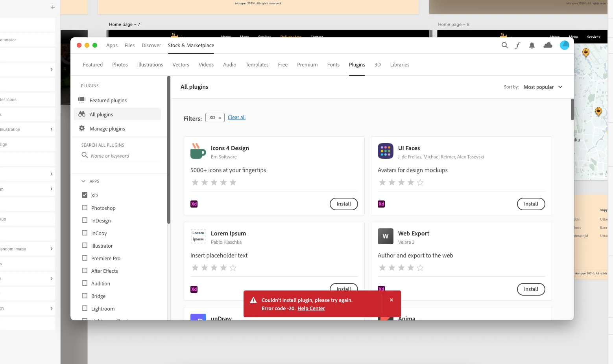This screenshot has width=613, height=364.
Task: Click the plugin list vertical scrollbar
Action: tap(572, 109)
